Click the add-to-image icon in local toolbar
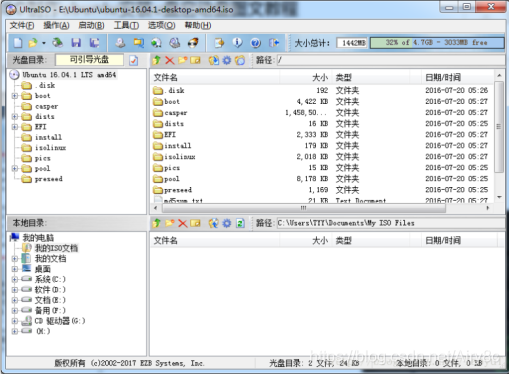The image size is (509, 375). 214,223
